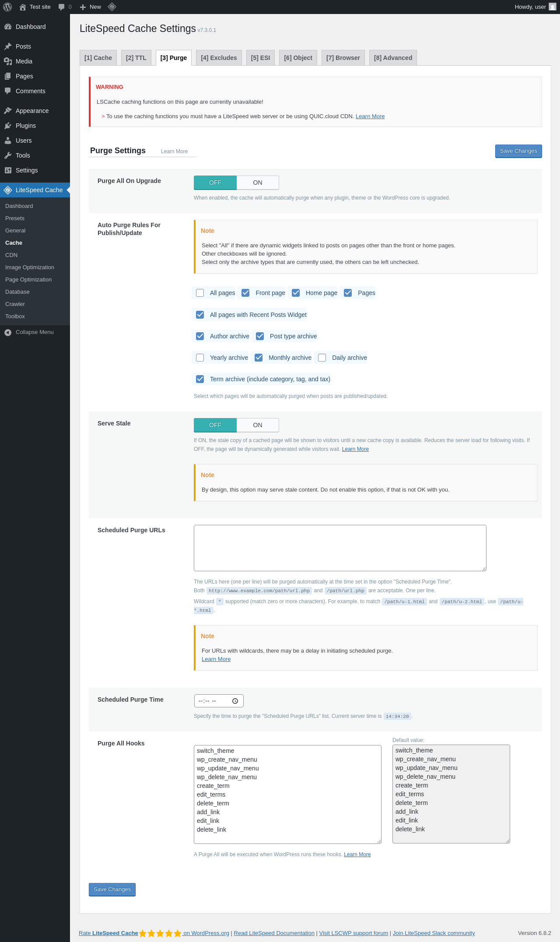Open Read LiteSpeed Documentation link
The width and height of the screenshot is (560, 942).
coord(274,933)
